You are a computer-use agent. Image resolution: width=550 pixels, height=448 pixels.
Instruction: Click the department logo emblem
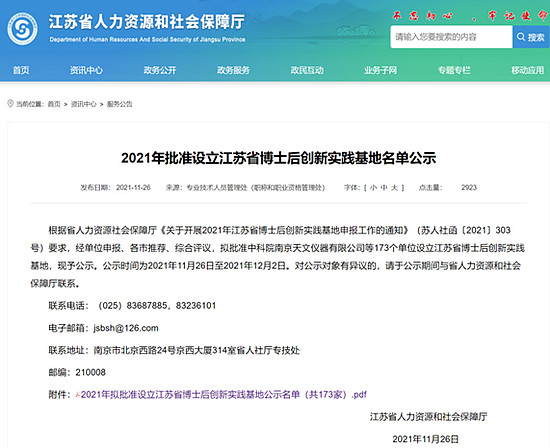pos(22,29)
